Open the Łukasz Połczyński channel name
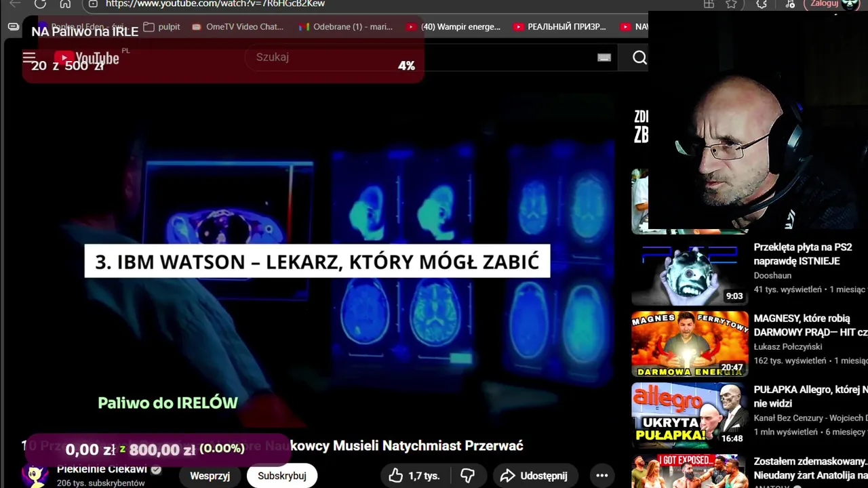This screenshot has height=488, width=868. click(x=788, y=346)
